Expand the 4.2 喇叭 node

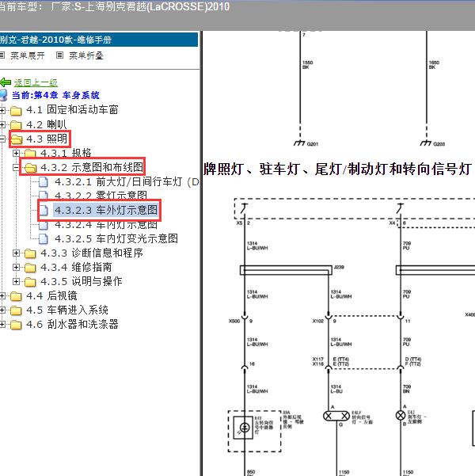2,124
